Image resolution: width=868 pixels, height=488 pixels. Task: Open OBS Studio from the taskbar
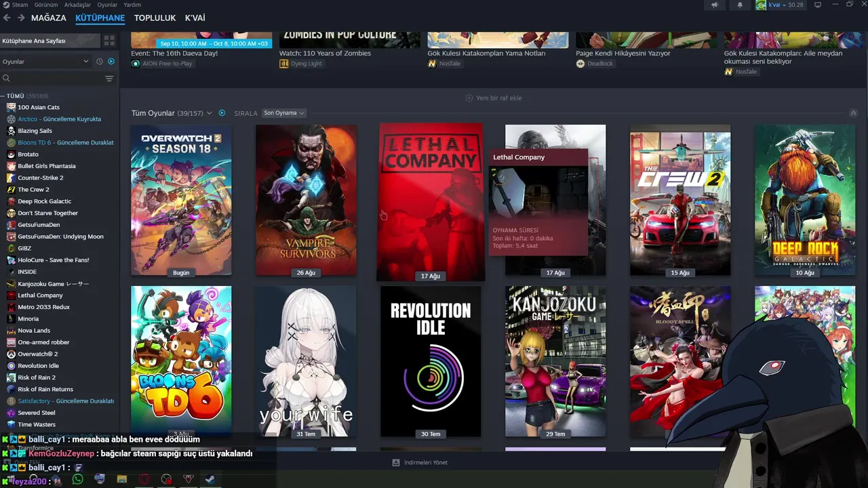click(167, 479)
